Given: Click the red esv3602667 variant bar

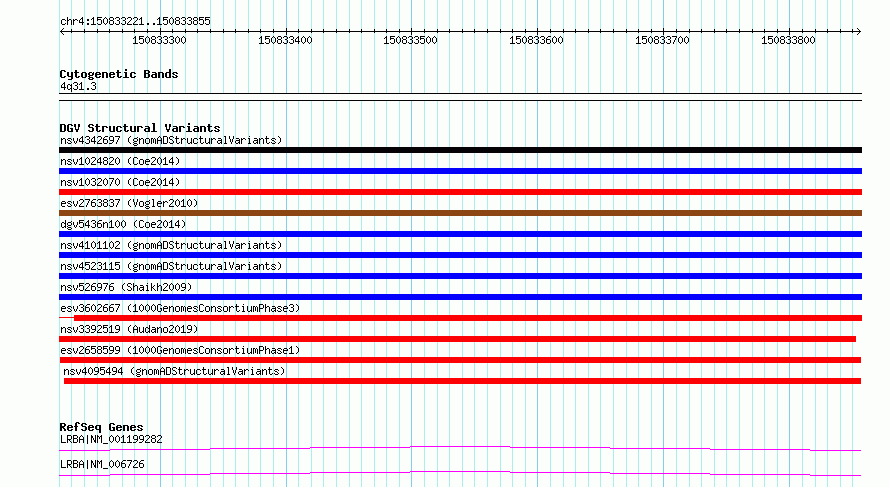Looking at the screenshot, I should pyautogui.click(x=468, y=318).
